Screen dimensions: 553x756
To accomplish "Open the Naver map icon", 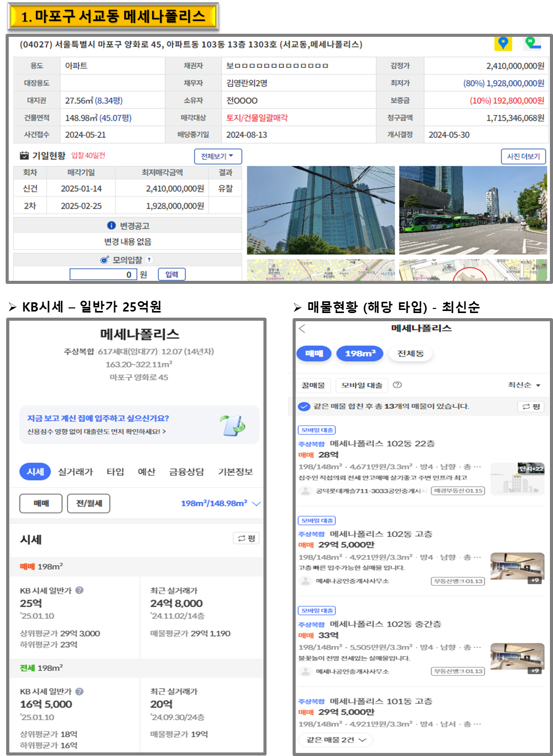I will pos(533,43).
